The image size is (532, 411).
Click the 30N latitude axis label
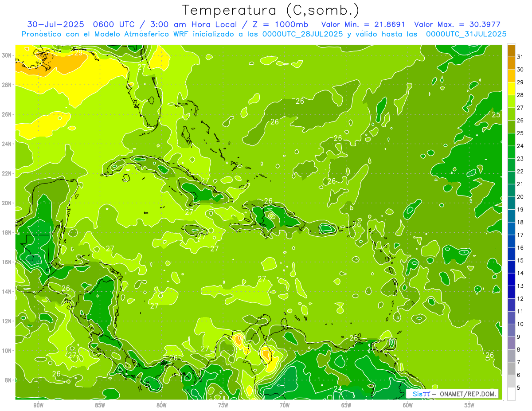7,55
